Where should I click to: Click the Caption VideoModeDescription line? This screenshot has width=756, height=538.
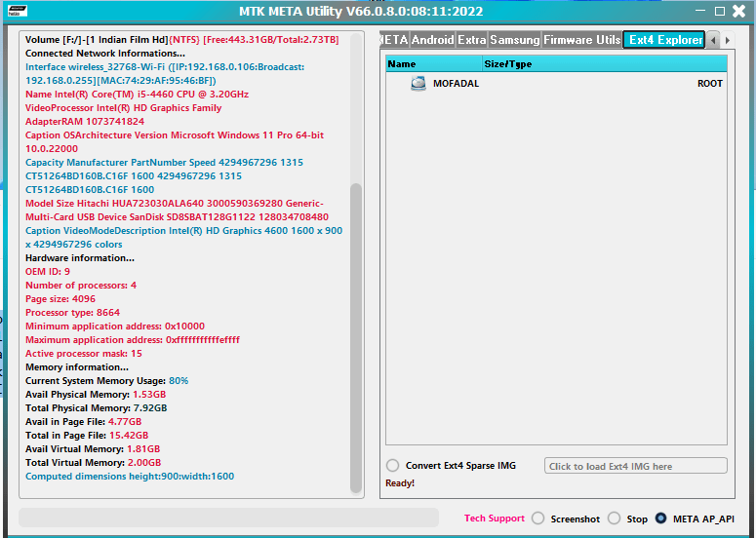[183, 237]
